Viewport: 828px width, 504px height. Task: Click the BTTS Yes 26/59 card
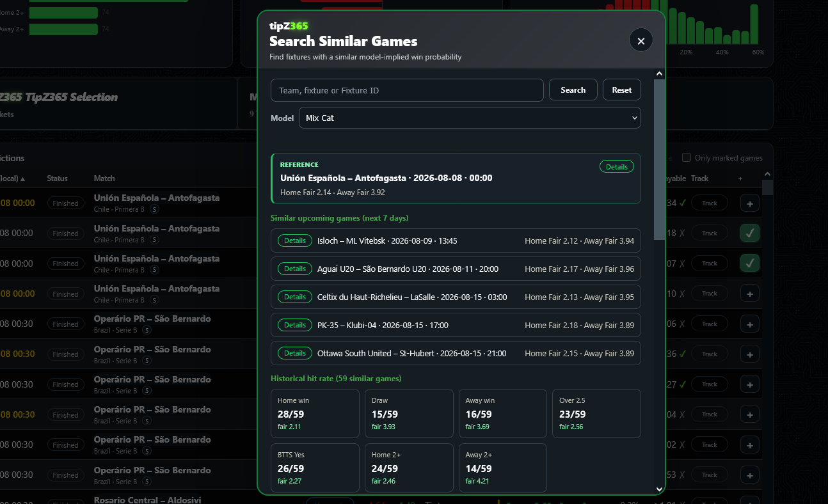click(315, 468)
